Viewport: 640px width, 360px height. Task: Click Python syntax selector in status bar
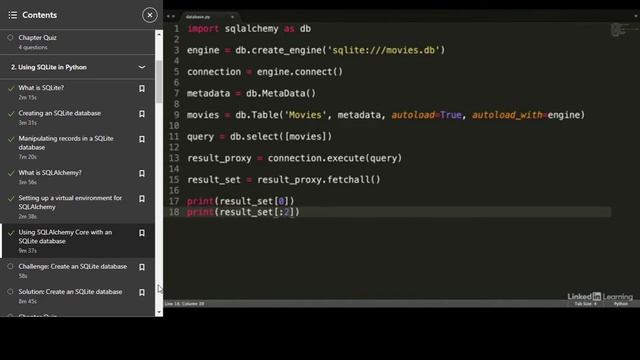[621, 304]
